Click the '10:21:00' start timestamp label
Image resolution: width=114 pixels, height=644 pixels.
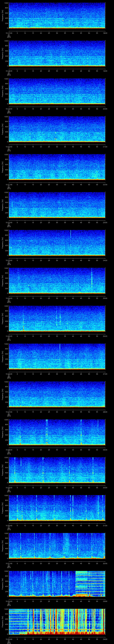pyautogui.click(x=9, y=184)
